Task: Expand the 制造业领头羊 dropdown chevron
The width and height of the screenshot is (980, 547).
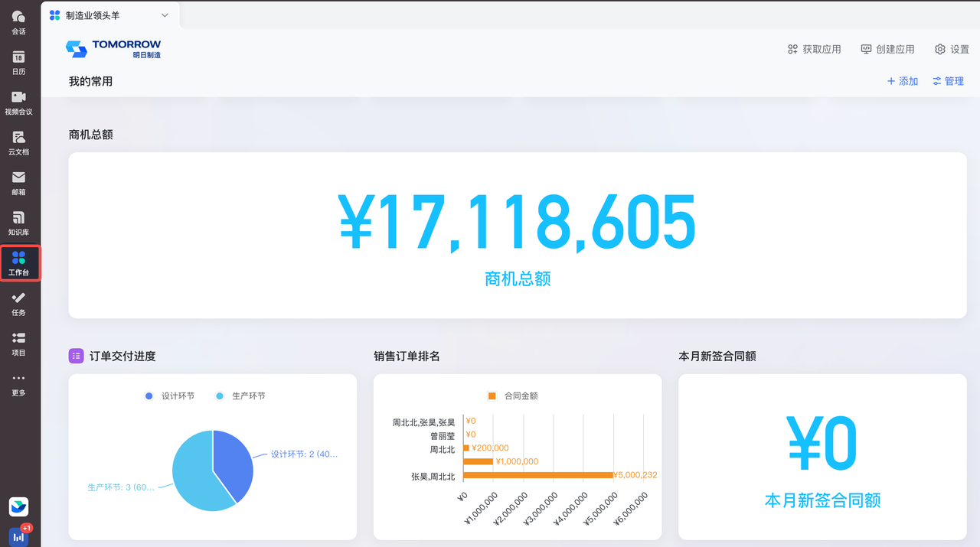Action: (165, 15)
